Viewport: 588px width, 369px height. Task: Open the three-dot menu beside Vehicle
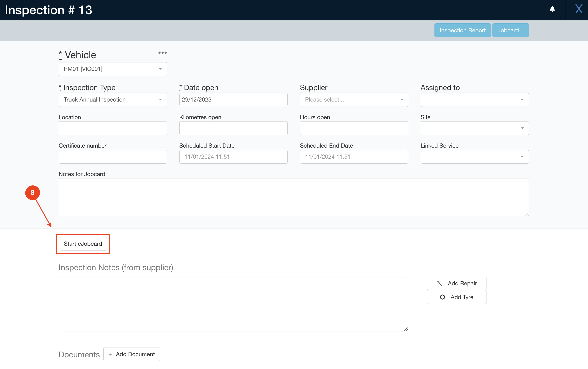(x=162, y=53)
